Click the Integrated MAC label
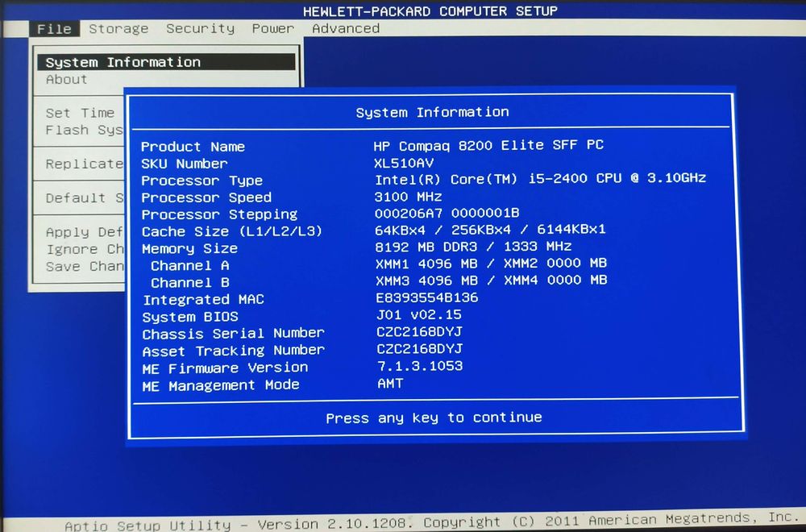This screenshot has height=532, width=806. coord(204,300)
